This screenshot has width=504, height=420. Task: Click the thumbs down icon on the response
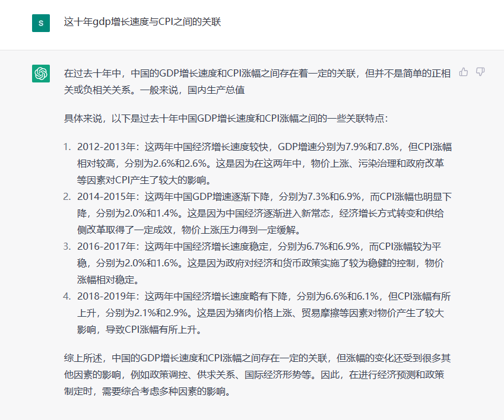point(480,72)
